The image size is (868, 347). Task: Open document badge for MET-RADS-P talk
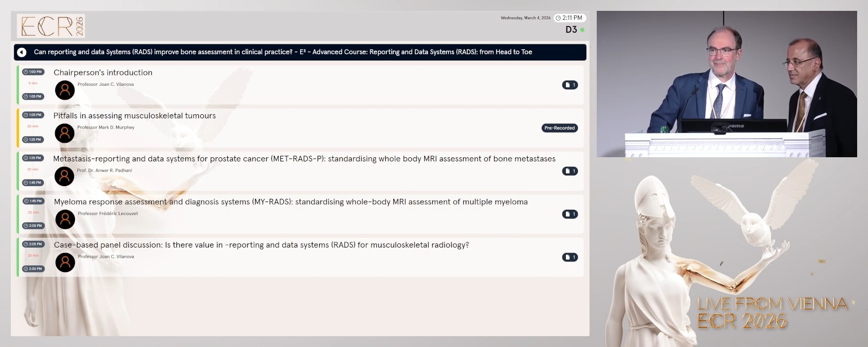570,171
